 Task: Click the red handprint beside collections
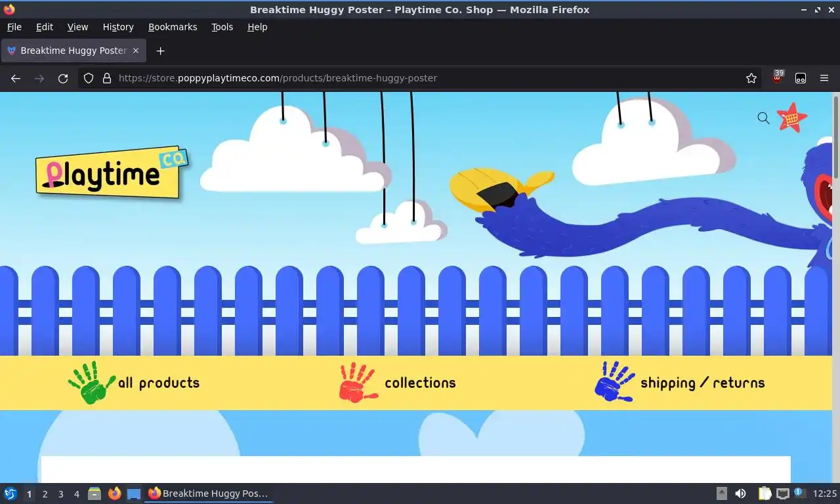click(358, 383)
